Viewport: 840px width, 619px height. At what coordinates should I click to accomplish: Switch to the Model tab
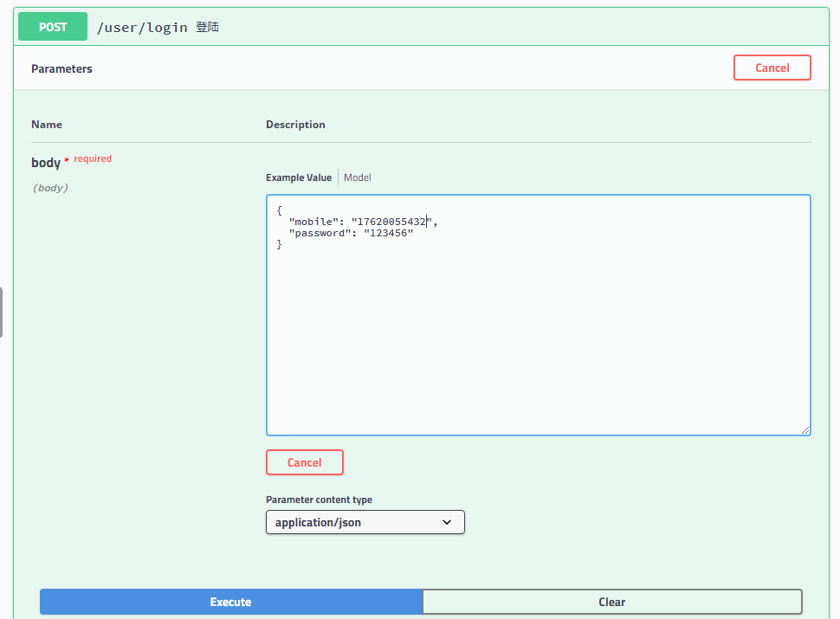pos(358,177)
